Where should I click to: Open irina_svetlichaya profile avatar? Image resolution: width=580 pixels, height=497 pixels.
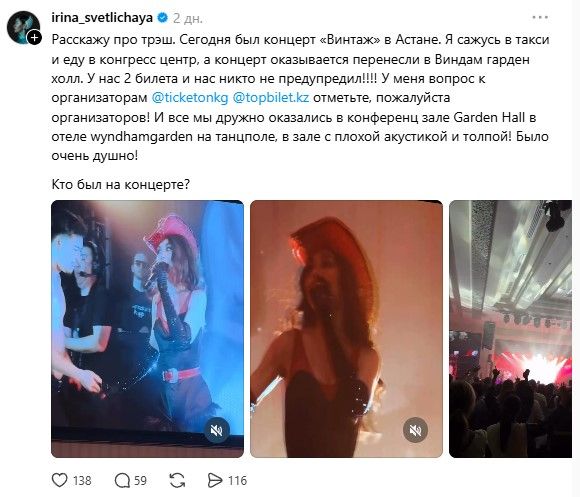tap(23, 28)
